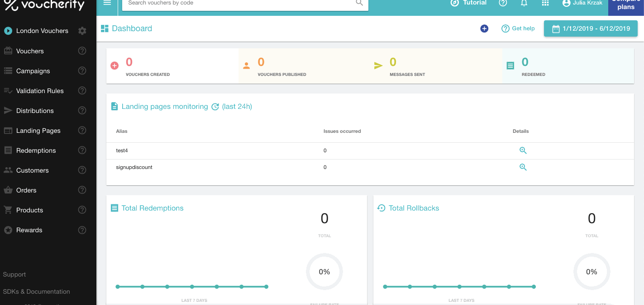This screenshot has width=644, height=305.
Task: Click help icon next to Distributions
Action: (x=82, y=110)
